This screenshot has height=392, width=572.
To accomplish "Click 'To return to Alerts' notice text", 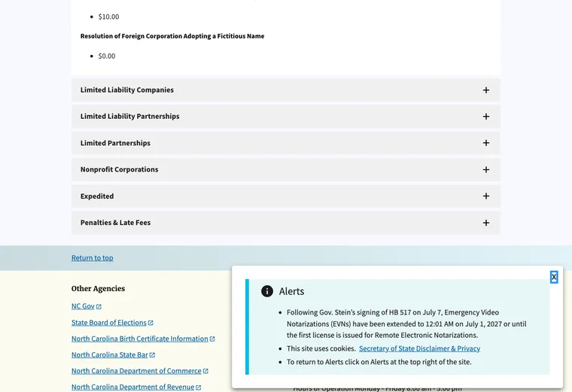I will (379, 362).
